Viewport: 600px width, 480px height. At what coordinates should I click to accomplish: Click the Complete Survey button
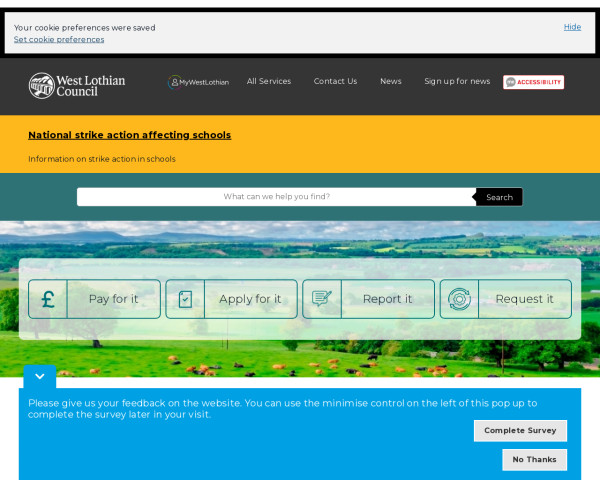(x=520, y=431)
